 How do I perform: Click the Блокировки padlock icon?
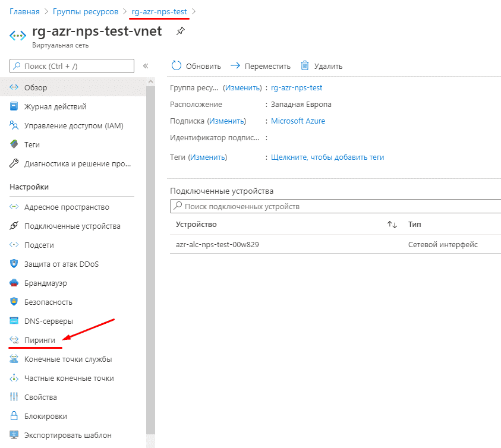15,416
